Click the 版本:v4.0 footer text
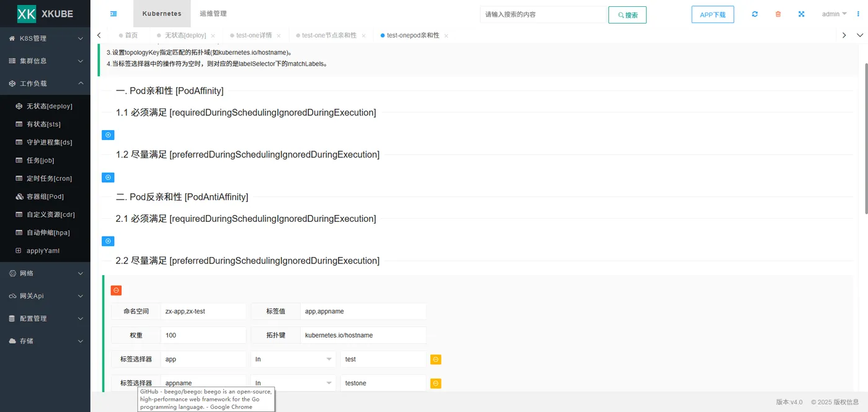Image resolution: width=868 pixels, height=412 pixels. [789, 402]
